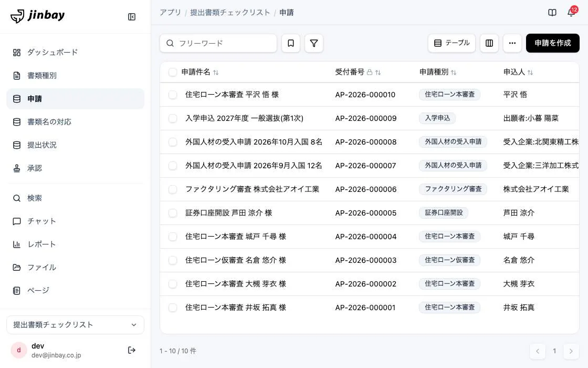Open ダッシュボード in the sidebar

coord(76,53)
